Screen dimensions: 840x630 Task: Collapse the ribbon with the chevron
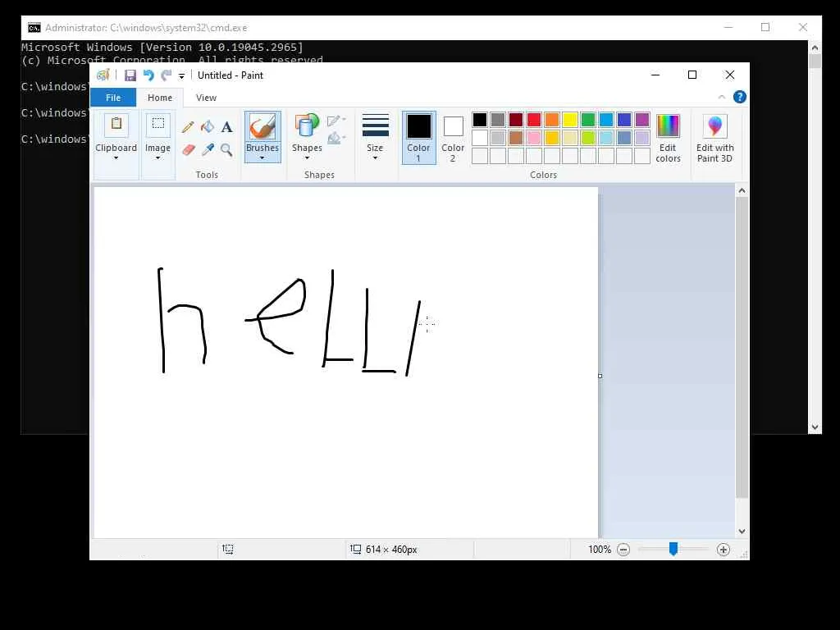tap(722, 97)
